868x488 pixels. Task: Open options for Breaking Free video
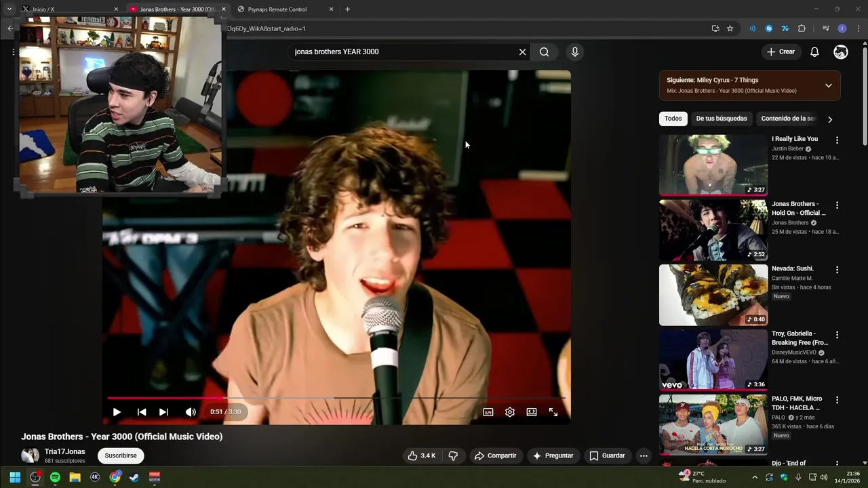tap(837, 335)
